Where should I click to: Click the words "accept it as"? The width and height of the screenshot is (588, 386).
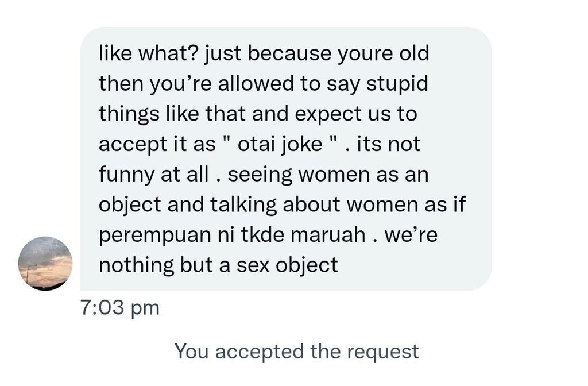point(157,144)
